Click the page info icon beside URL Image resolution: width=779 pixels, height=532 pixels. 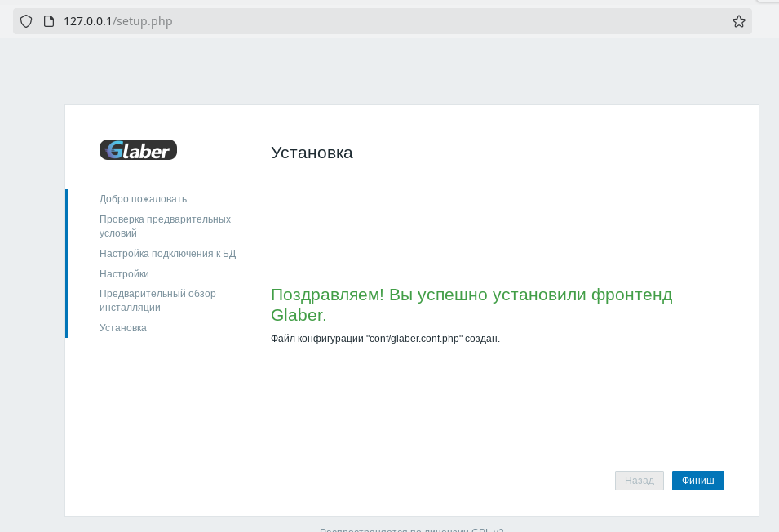(48, 21)
